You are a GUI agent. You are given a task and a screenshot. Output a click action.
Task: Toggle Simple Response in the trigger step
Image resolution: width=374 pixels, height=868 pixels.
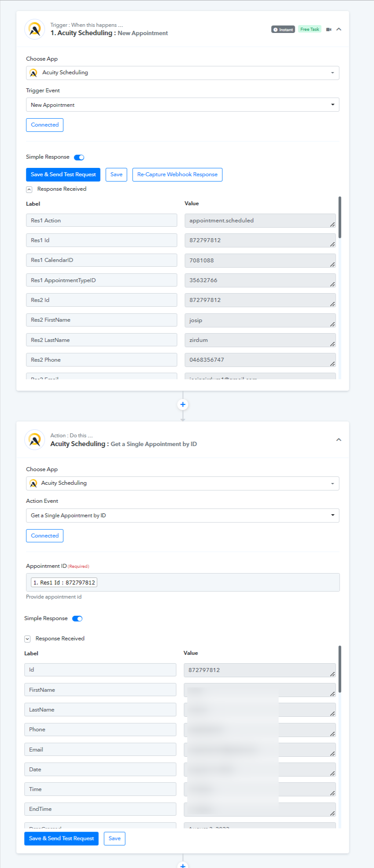(79, 157)
